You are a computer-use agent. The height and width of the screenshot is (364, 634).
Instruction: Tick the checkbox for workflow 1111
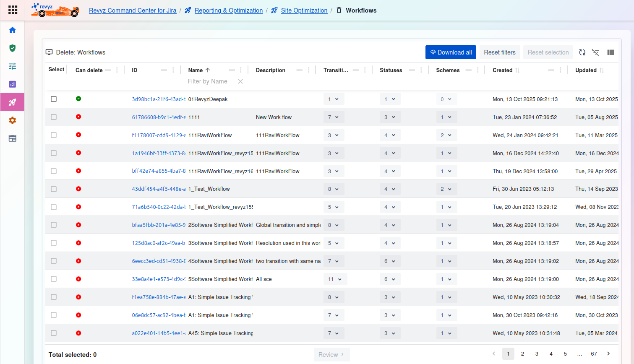tap(54, 117)
